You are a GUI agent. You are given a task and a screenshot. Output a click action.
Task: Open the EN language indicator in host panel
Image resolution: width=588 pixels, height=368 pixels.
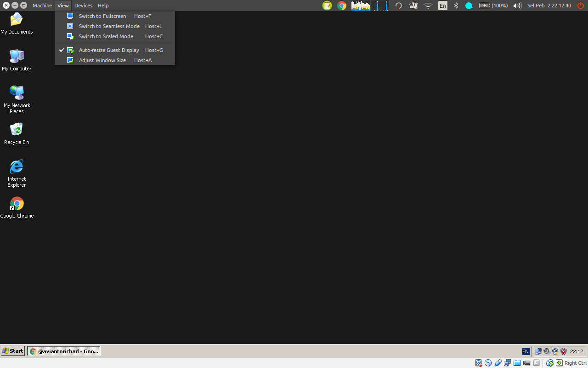pyautogui.click(x=442, y=6)
